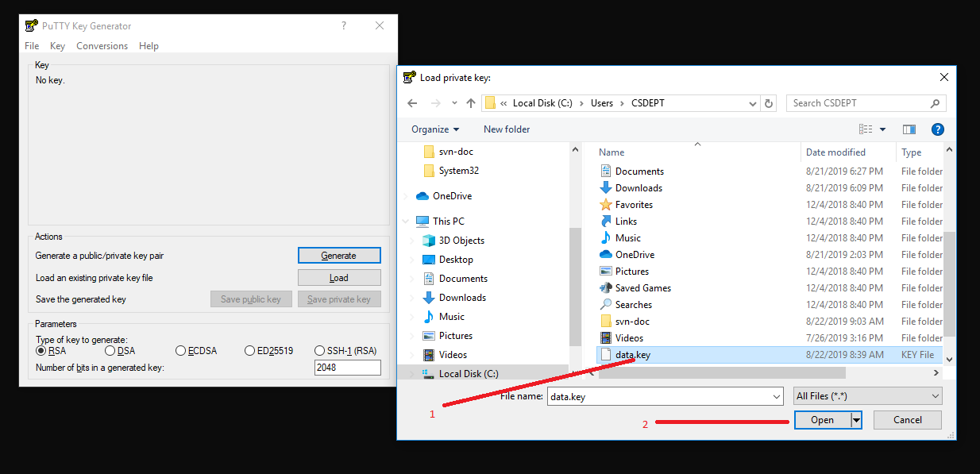Open the blue Help icon in file dialog
The width and height of the screenshot is (980, 474).
pyautogui.click(x=937, y=129)
